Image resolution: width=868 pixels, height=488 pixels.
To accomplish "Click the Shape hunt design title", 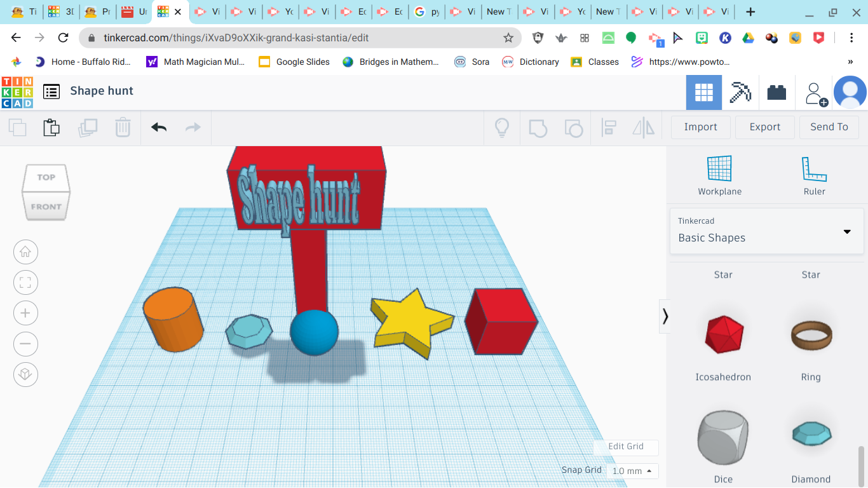I will click(x=102, y=91).
